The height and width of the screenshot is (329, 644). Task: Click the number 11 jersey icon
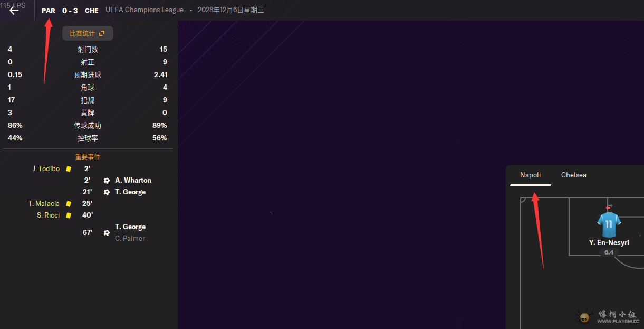click(x=609, y=224)
